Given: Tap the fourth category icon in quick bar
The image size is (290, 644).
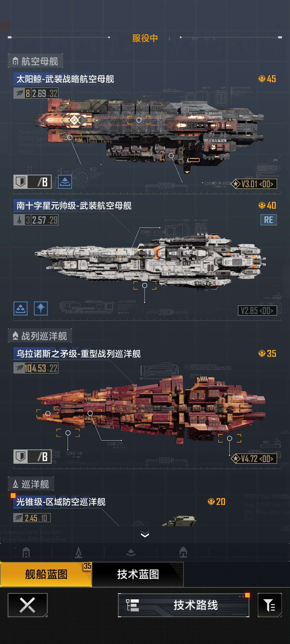Looking at the screenshot, I should [x=183, y=552].
